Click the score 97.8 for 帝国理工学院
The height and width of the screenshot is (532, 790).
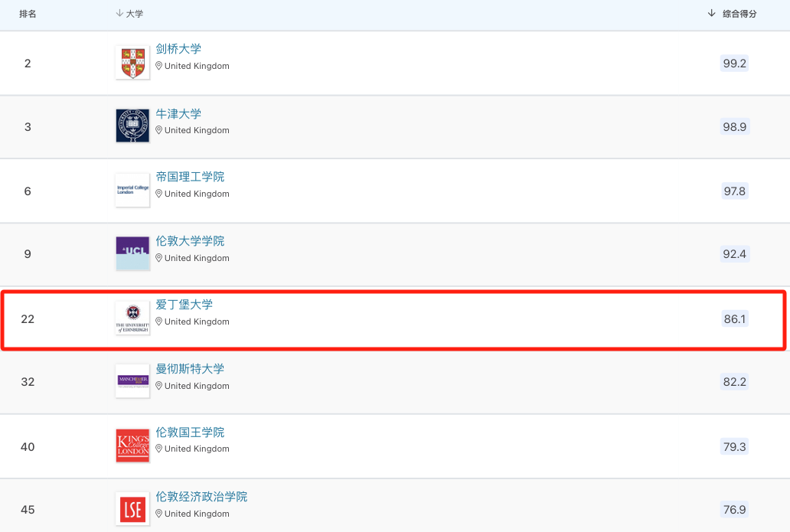point(735,191)
